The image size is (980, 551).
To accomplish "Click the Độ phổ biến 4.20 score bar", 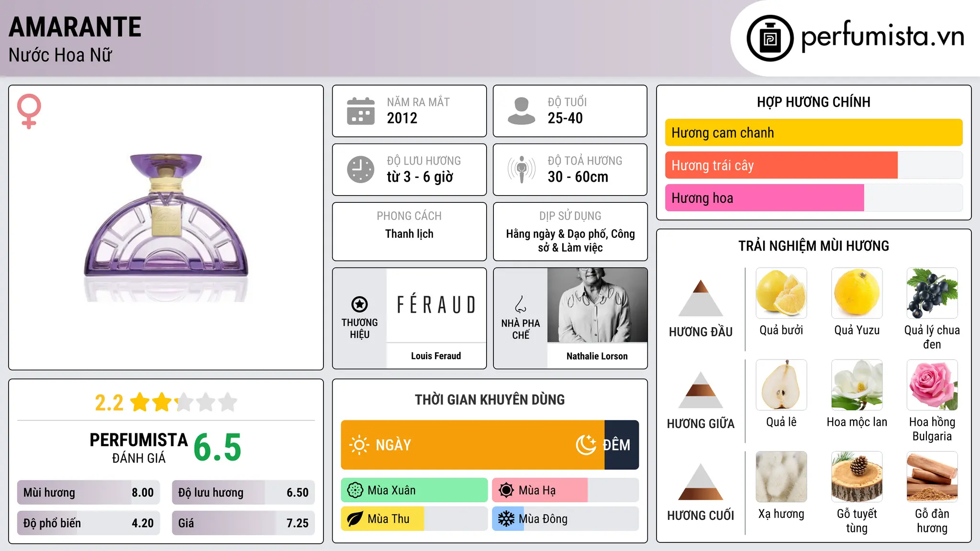I will click(x=89, y=523).
